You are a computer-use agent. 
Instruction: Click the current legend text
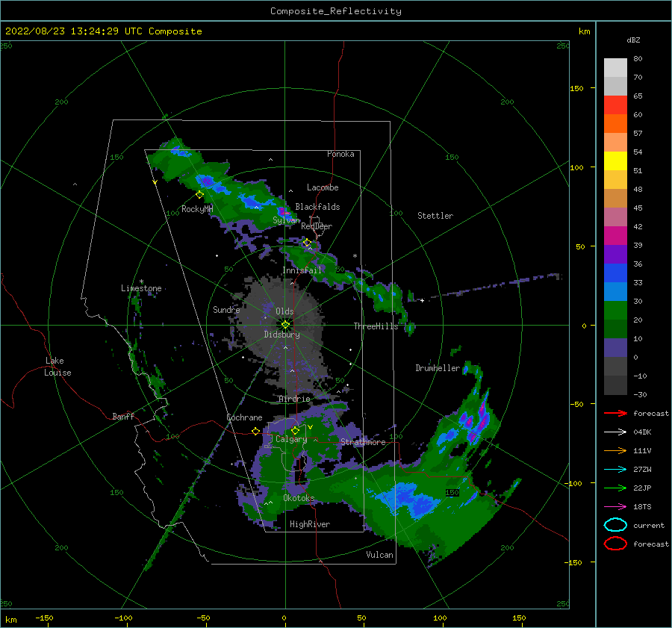(648, 526)
